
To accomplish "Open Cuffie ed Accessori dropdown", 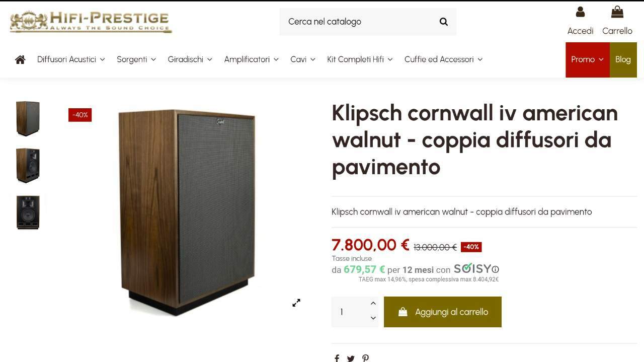I will 443,59.
